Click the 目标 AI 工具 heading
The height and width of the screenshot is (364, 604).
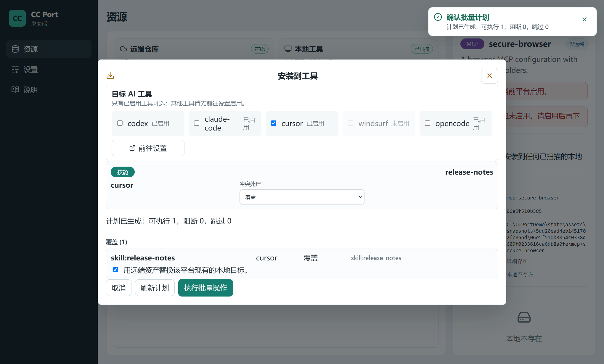(132, 94)
